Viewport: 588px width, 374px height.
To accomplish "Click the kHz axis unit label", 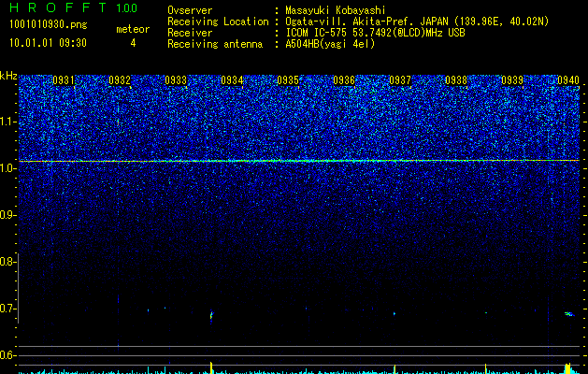I will 8,76.
